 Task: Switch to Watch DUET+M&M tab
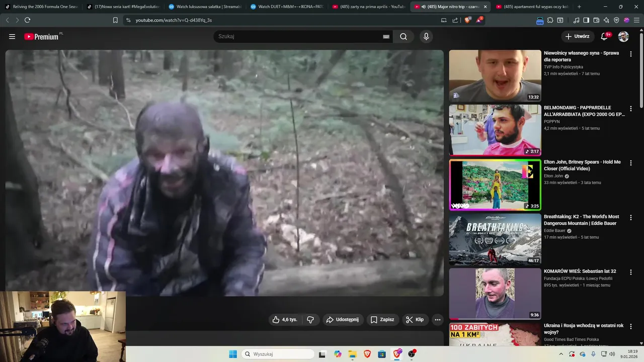click(286, 7)
